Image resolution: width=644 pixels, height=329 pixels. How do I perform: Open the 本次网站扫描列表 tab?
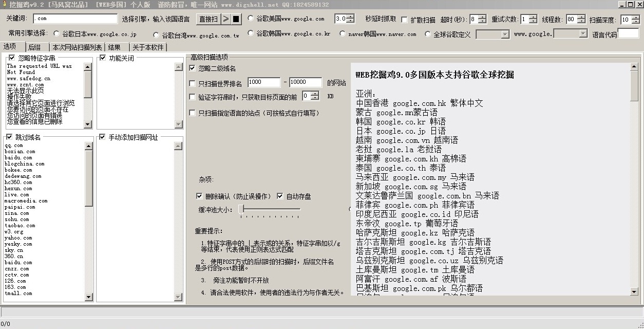78,46
